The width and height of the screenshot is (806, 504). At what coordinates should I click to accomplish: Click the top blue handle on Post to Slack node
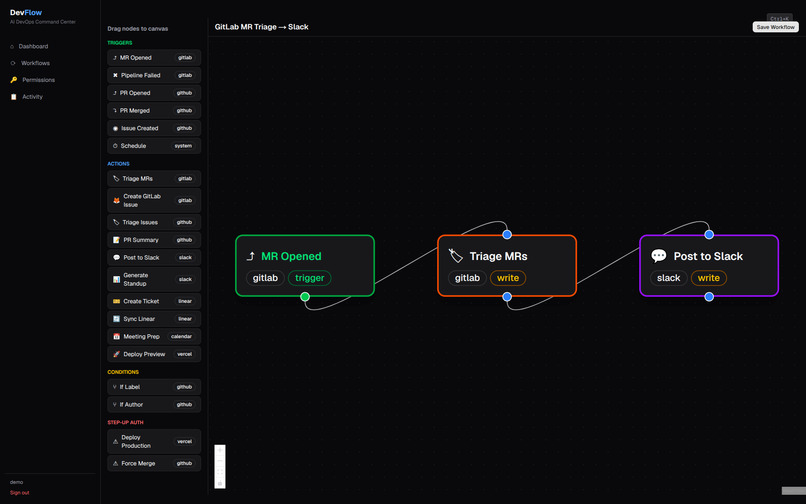pos(709,235)
